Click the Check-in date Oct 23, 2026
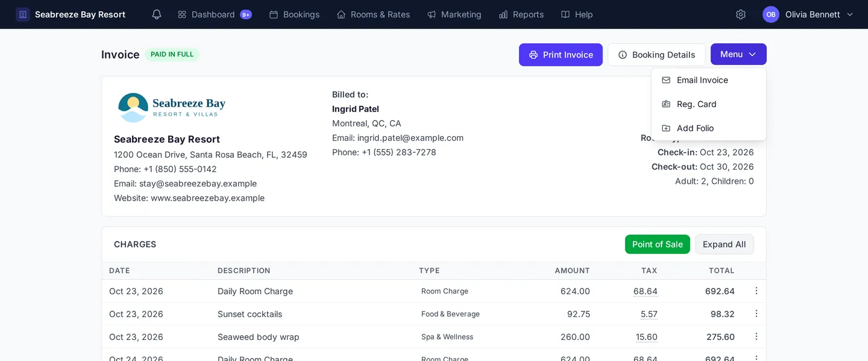The image size is (868, 361). pyautogui.click(x=727, y=152)
